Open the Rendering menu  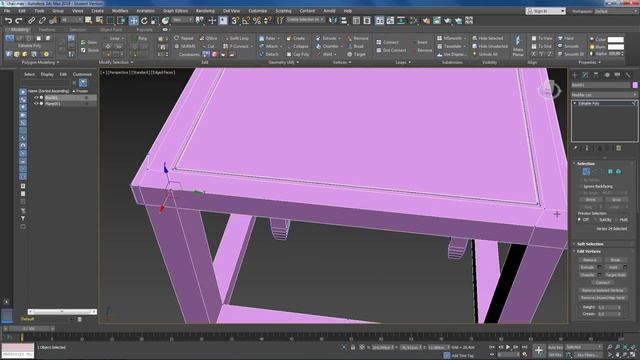(205, 11)
